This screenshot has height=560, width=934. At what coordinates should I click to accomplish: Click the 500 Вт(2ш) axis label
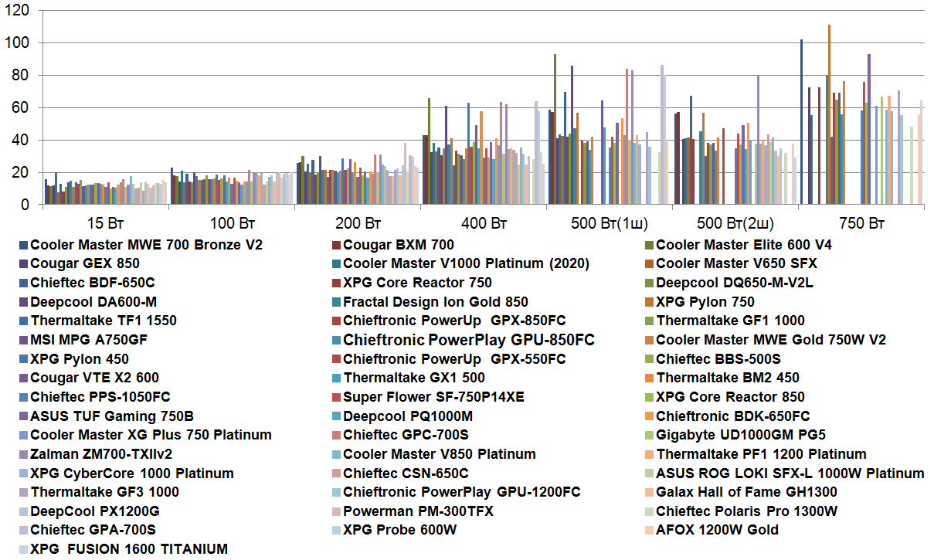(x=735, y=223)
